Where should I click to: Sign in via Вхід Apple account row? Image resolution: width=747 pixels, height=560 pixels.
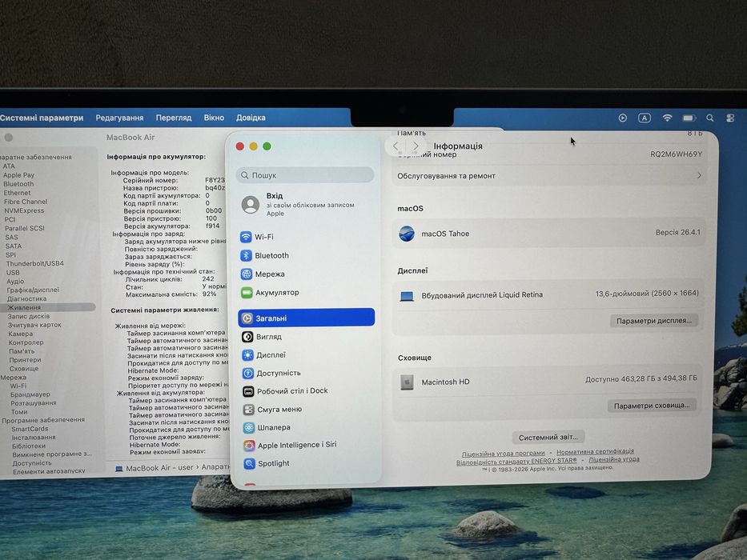click(305, 204)
